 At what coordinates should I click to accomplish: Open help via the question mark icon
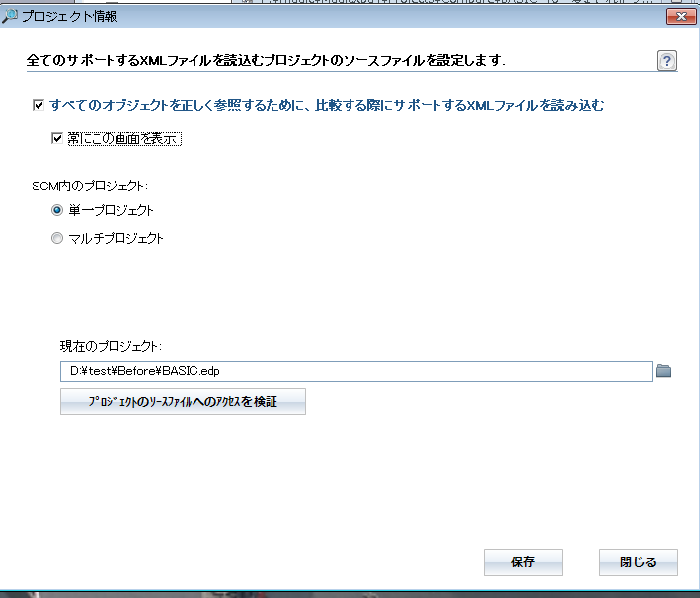tap(666, 61)
